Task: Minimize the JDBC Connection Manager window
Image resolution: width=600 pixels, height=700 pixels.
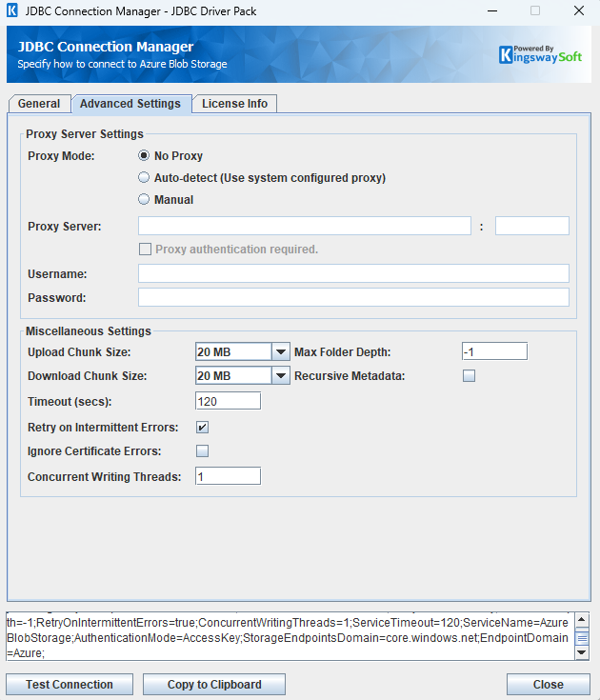Action: 492,10
